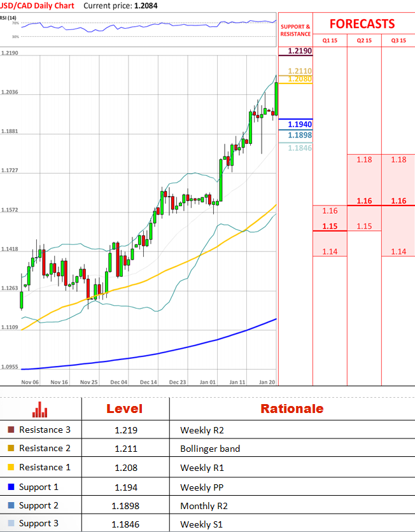Click the level value 1.219
415x532 pixels.
coord(126,430)
